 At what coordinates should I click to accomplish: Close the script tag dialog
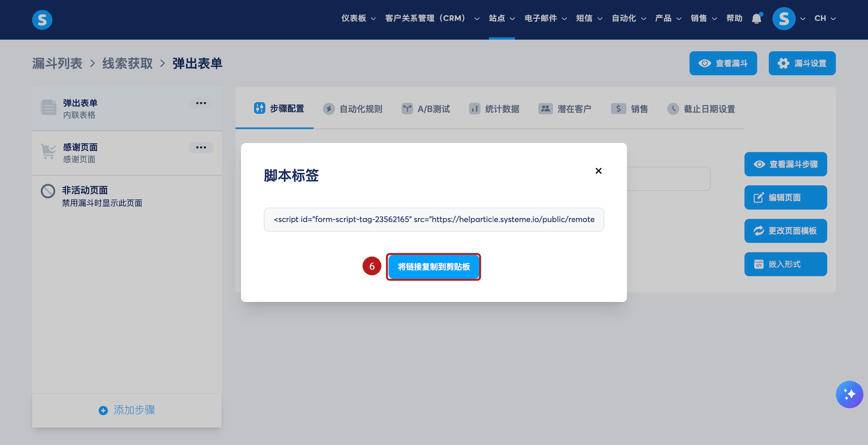click(x=598, y=171)
